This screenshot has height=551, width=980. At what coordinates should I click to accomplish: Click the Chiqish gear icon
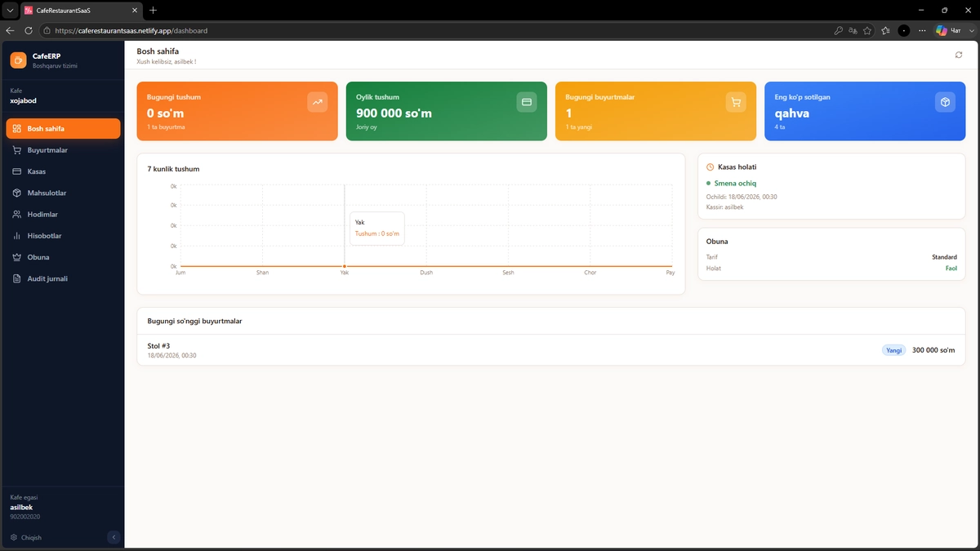[14, 537]
